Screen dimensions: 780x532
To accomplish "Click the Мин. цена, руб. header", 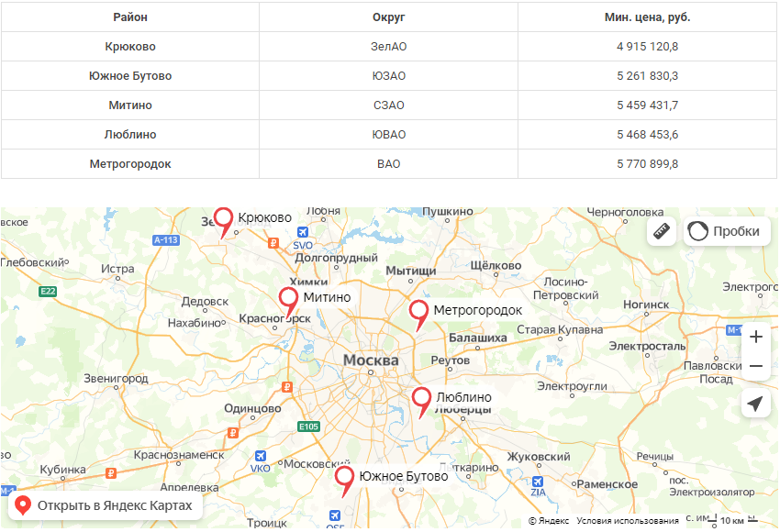I will pos(647,17).
